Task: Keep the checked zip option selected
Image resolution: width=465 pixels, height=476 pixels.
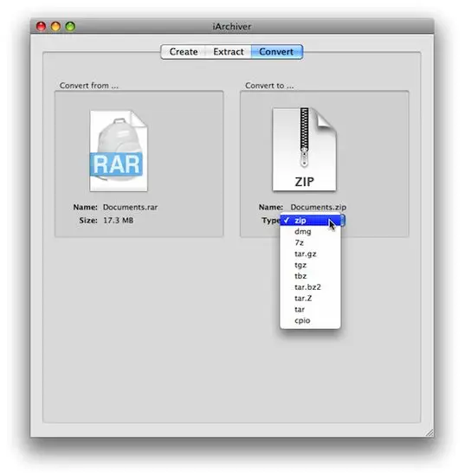Action: pyautogui.click(x=310, y=221)
